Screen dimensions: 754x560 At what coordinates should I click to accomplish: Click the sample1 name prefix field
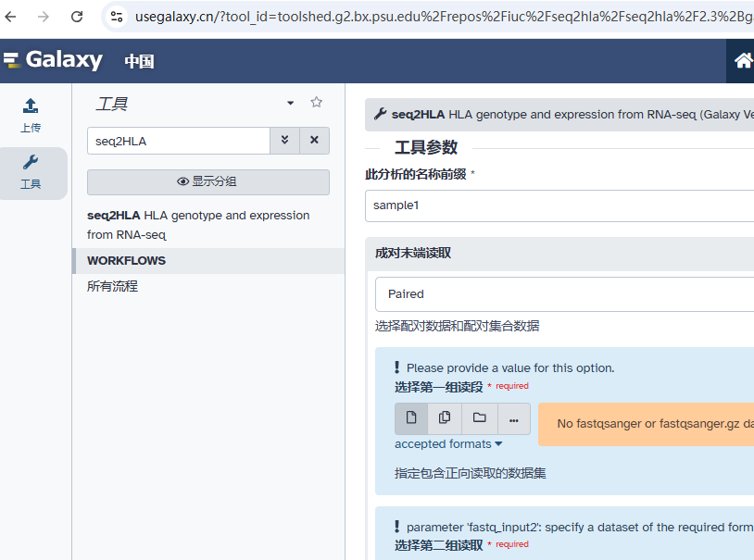pyautogui.click(x=559, y=205)
